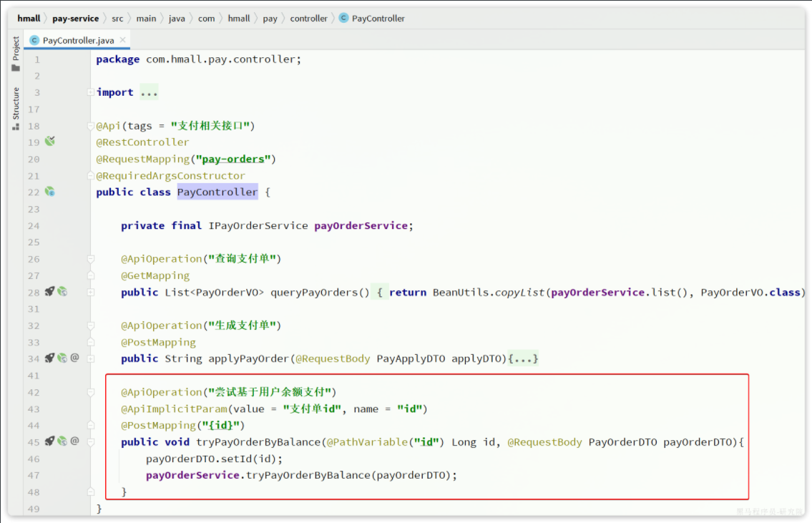Toggle the fold marker at line 42
This screenshot has width=812, height=523.
click(91, 393)
